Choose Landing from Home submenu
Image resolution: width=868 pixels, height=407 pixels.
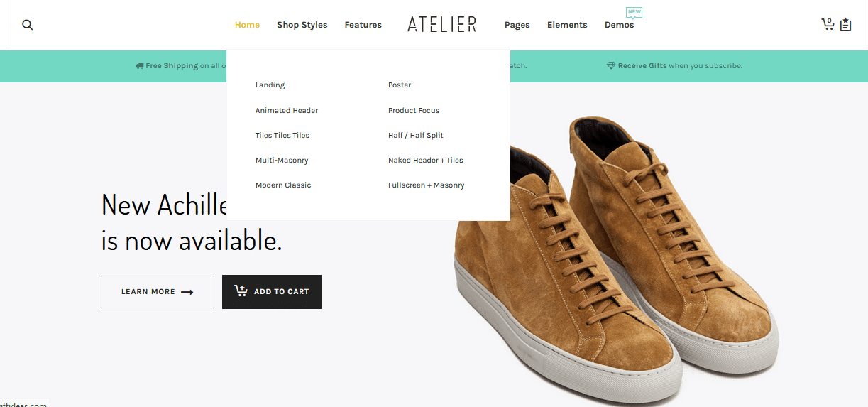pos(270,85)
